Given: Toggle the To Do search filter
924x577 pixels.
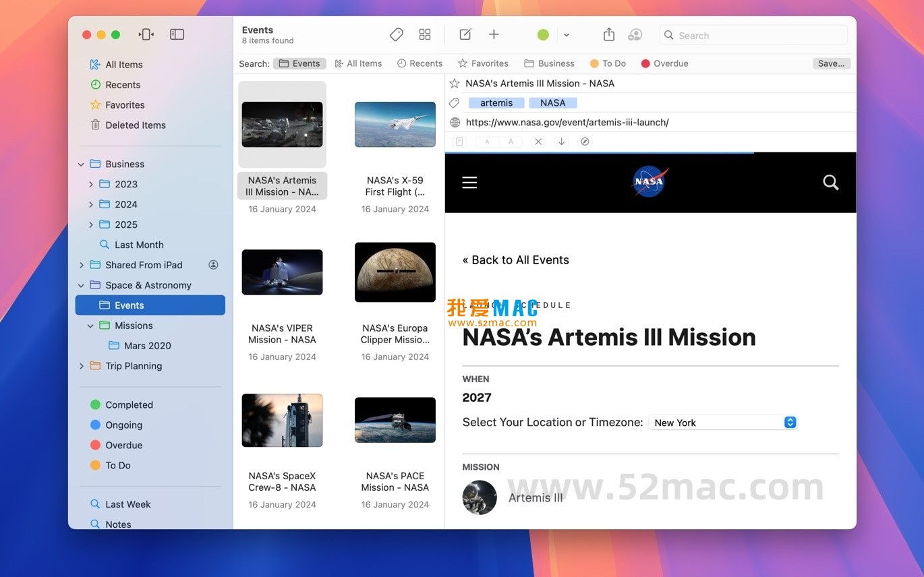Looking at the screenshot, I should coord(607,63).
